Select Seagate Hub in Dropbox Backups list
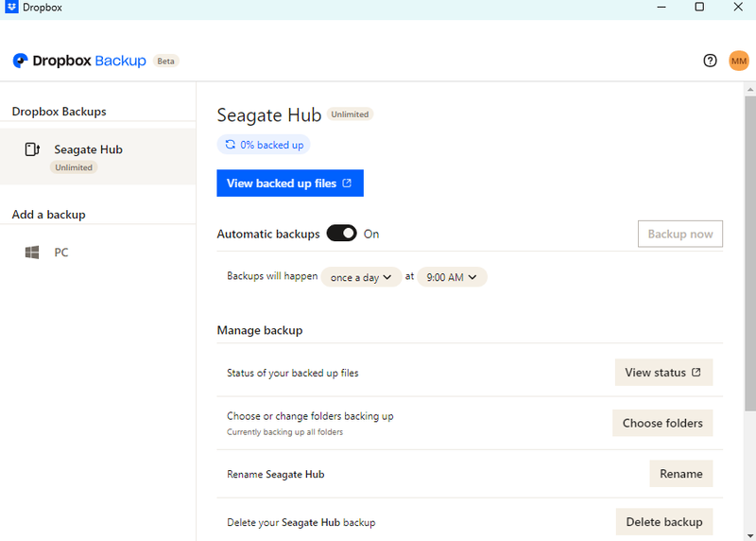Image resolution: width=756 pixels, height=541 pixels. pos(88,149)
